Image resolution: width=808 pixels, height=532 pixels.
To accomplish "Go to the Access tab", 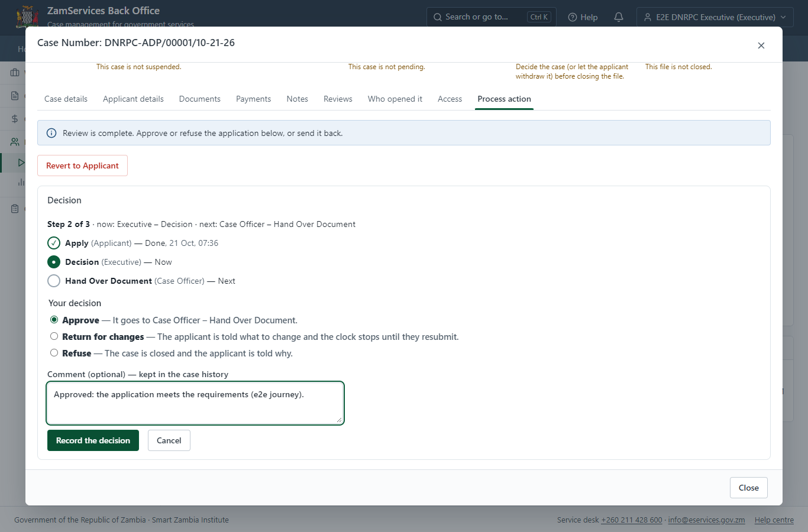I will [450, 99].
